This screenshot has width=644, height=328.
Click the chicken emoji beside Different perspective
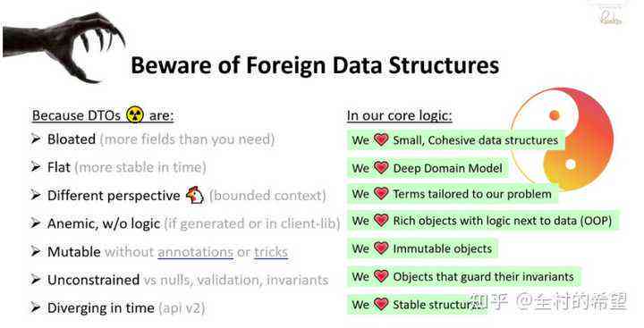coord(195,196)
